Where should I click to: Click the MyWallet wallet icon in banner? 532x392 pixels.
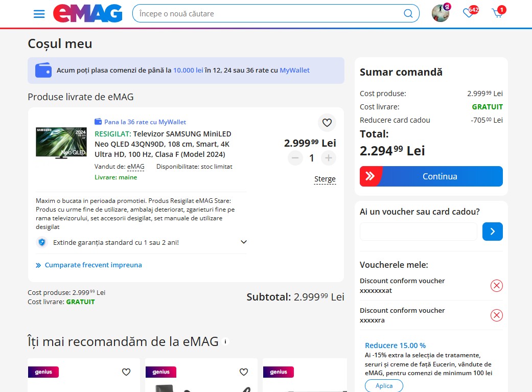click(x=43, y=70)
